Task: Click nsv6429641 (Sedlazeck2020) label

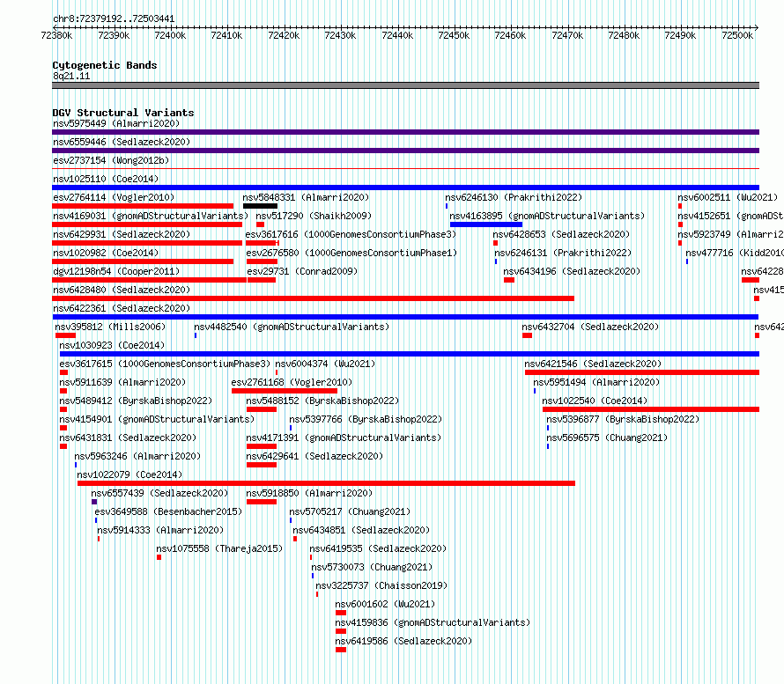Action: [x=314, y=456]
